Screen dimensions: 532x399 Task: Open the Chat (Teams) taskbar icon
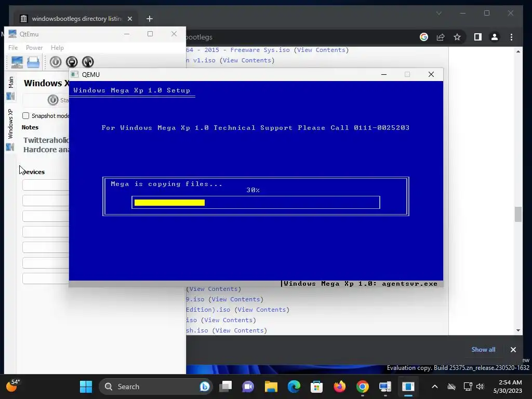(248, 387)
